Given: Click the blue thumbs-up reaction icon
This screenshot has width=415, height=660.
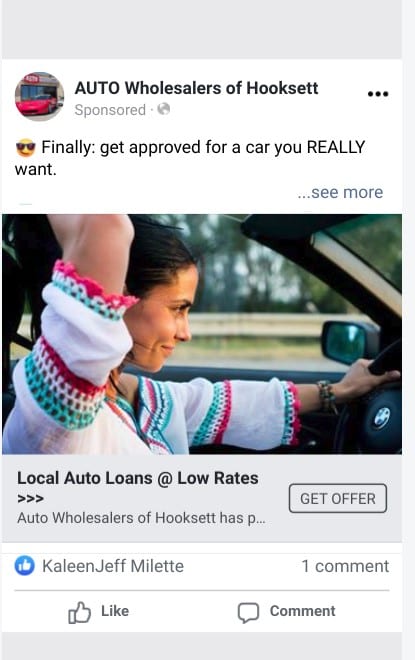Looking at the screenshot, I should coord(25,566).
